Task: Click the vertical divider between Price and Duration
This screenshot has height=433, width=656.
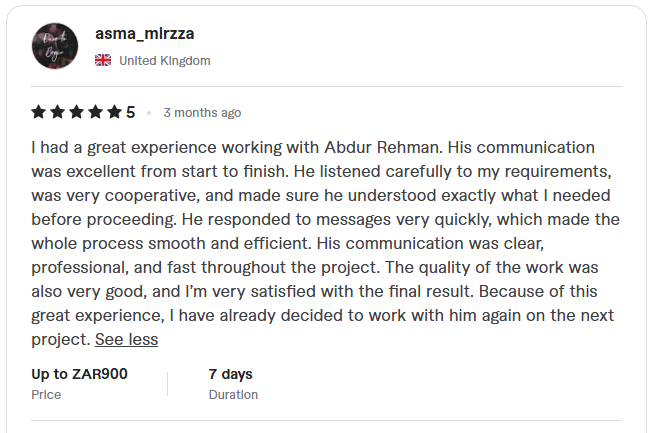Action: (x=168, y=384)
